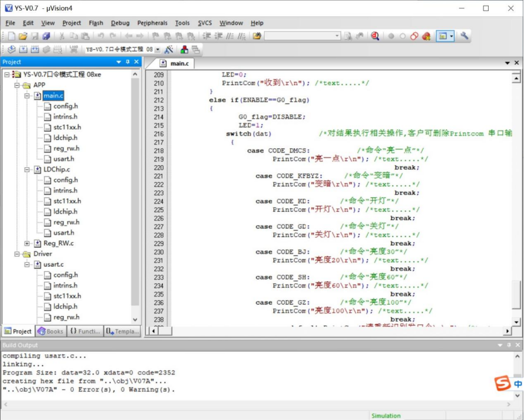The width and height of the screenshot is (524, 420).
Task: Collapse the main.c file node
Action: click(27, 96)
